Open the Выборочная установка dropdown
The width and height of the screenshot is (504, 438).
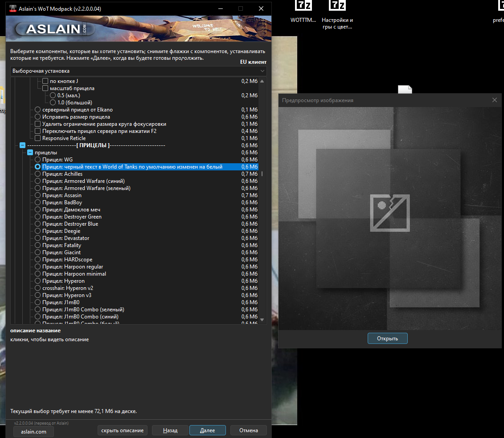tap(138, 71)
